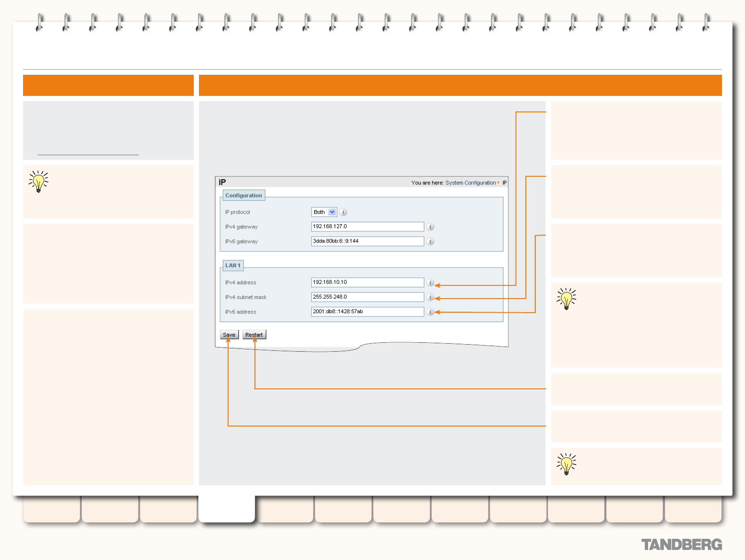Select the IPv6 address field 2001:db8::1428:57ab
745x560 pixels.
tap(367, 312)
